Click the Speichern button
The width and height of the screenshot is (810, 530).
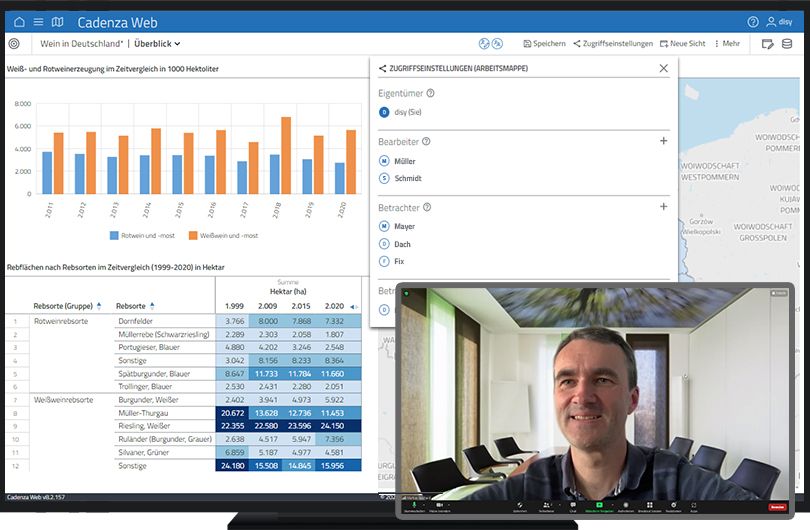[x=544, y=44]
